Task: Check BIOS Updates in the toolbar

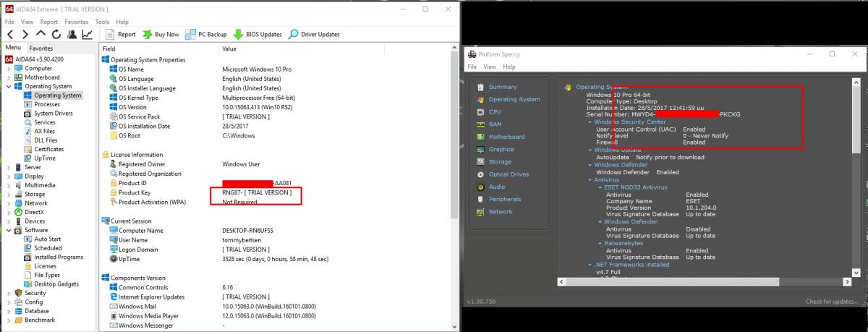Action: pyautogui.click(x=258, y=34)
